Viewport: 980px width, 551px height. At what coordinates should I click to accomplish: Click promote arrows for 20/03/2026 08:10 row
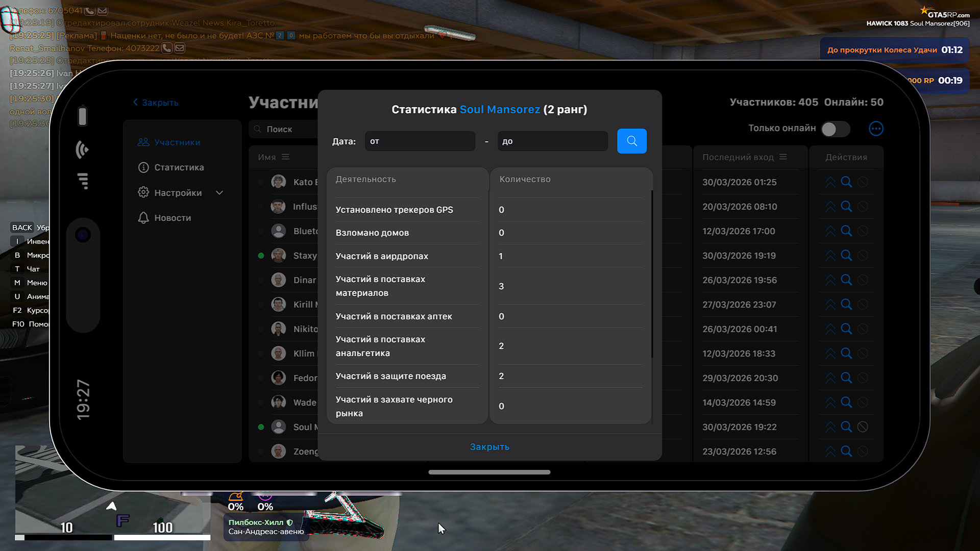pyautogui.click(x=830, y=207)
